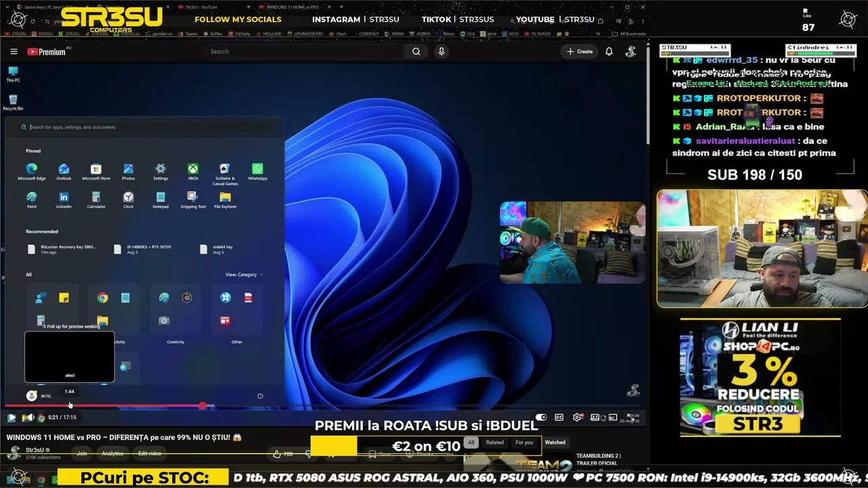
Task: Select the Recycle Bin desktop icon
Action: [13, 103]
